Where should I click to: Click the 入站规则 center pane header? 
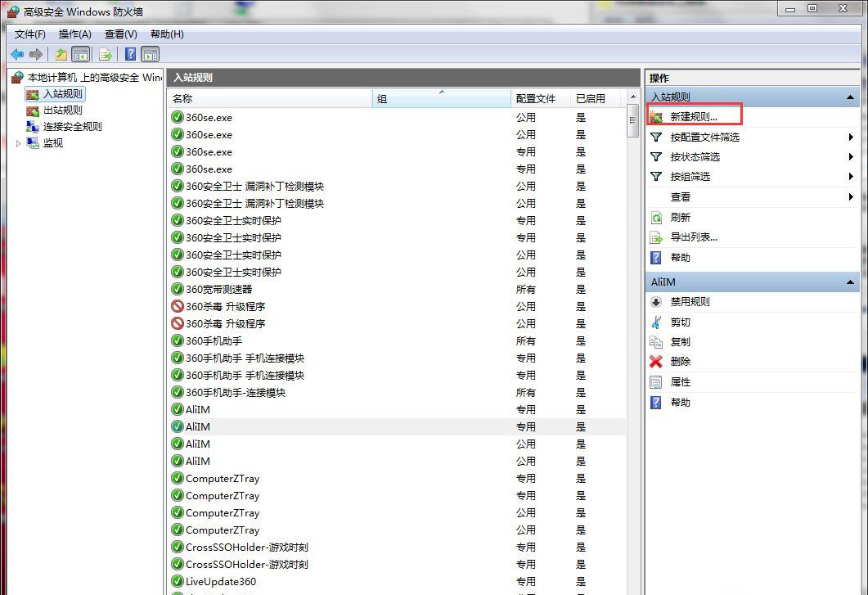(403, 78)
